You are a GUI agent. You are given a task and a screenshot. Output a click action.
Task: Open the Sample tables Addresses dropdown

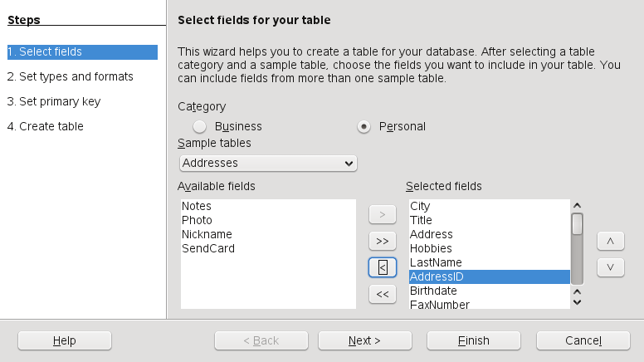click(268, 163)
